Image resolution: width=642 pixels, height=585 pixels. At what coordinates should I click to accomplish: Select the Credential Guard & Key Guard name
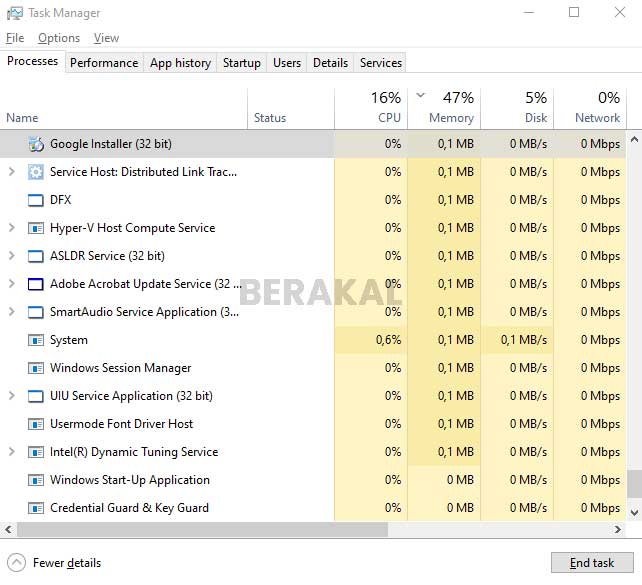coord(129,508)
